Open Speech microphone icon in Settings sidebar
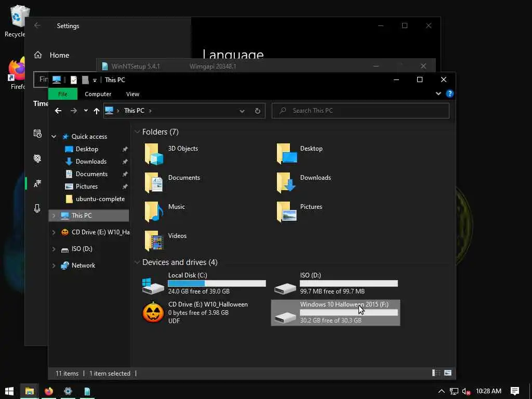The width and height of the screenshot is (532, 399). click(37, 208)
